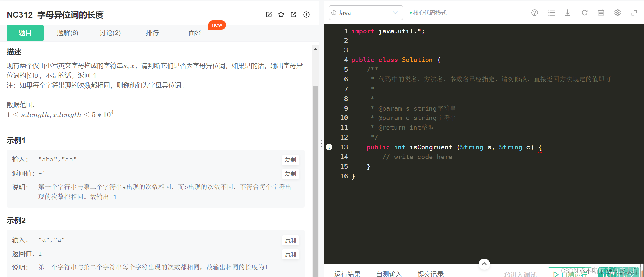The height and width of the screenshot is (277, 644).
Task: Open the 排行 tab
Action: coord(152,33)
